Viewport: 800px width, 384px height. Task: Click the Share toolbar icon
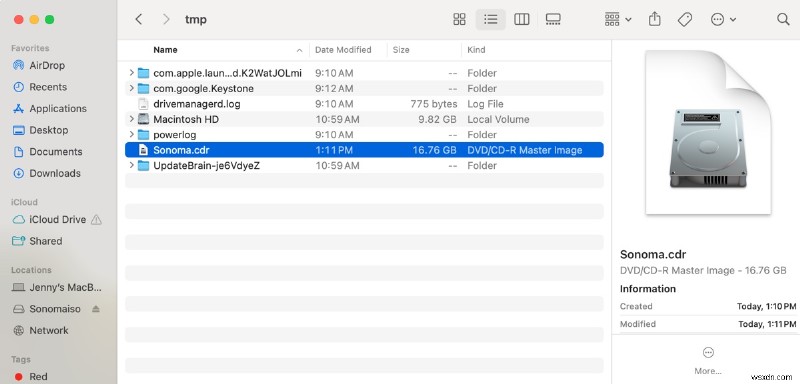[x=655, y=19]
